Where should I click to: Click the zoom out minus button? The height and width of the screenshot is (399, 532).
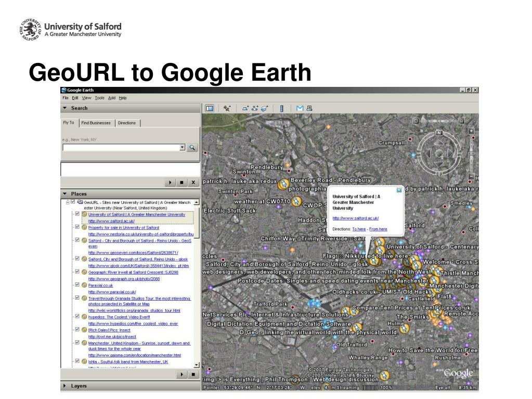(x=471, y=177)
